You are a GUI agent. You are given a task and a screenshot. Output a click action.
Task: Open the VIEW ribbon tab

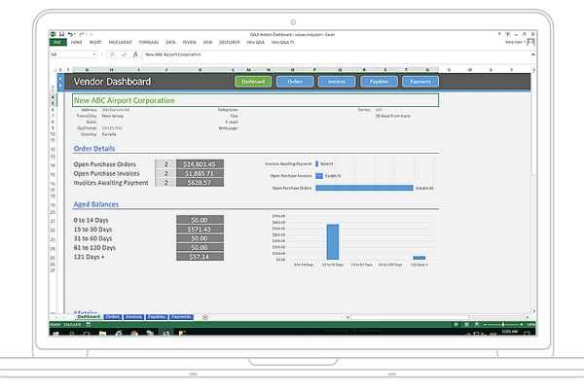coord(207,43)
